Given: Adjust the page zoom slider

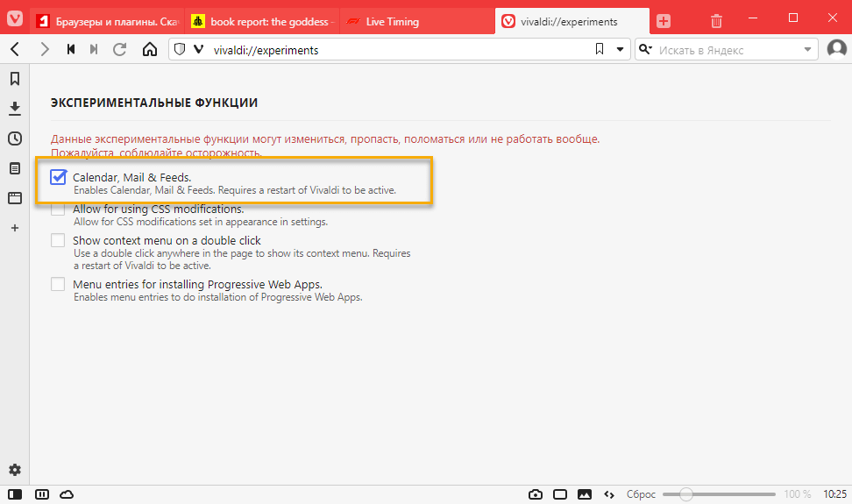Looking at the screenshot, I should (x=719, y=494).
